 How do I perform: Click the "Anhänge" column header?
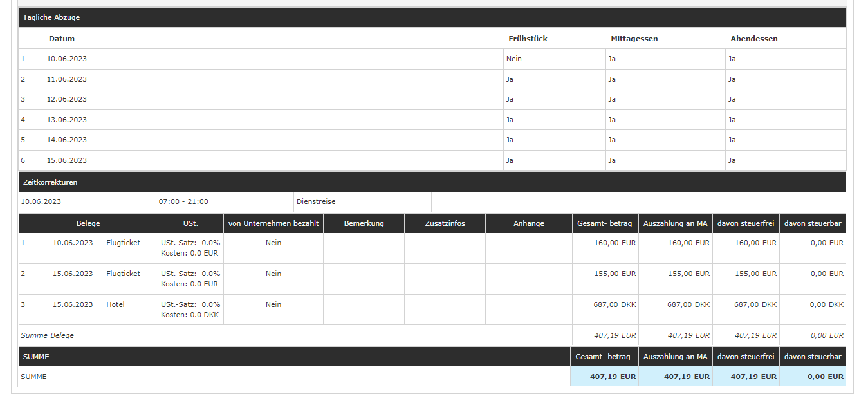click(528, 223)
